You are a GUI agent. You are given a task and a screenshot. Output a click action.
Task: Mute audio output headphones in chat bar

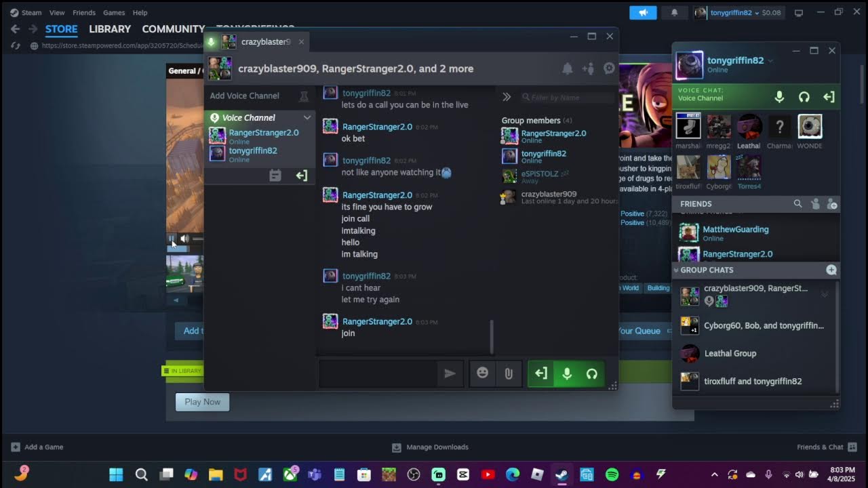pos(592,373)
